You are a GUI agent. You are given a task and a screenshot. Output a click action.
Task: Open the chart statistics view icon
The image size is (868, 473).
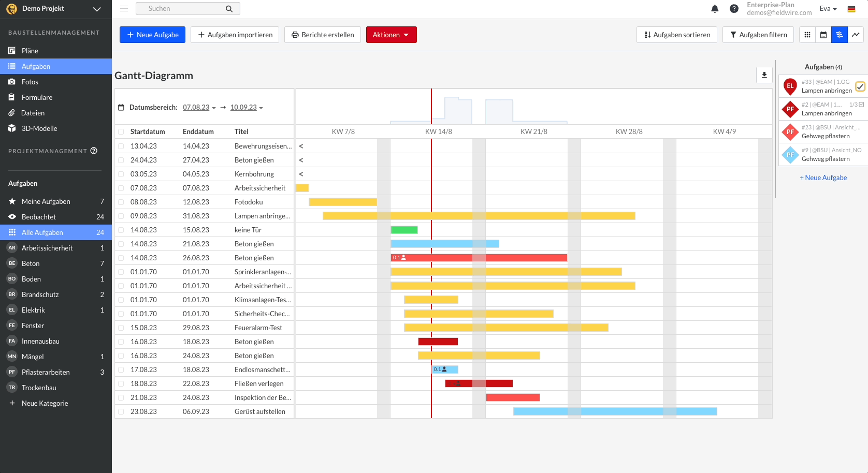point(856,35)
